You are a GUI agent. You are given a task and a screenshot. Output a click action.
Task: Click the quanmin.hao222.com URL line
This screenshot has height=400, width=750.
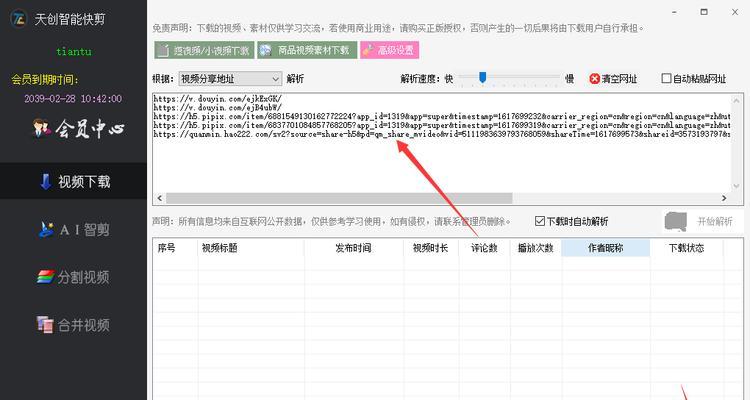[442, 134]
